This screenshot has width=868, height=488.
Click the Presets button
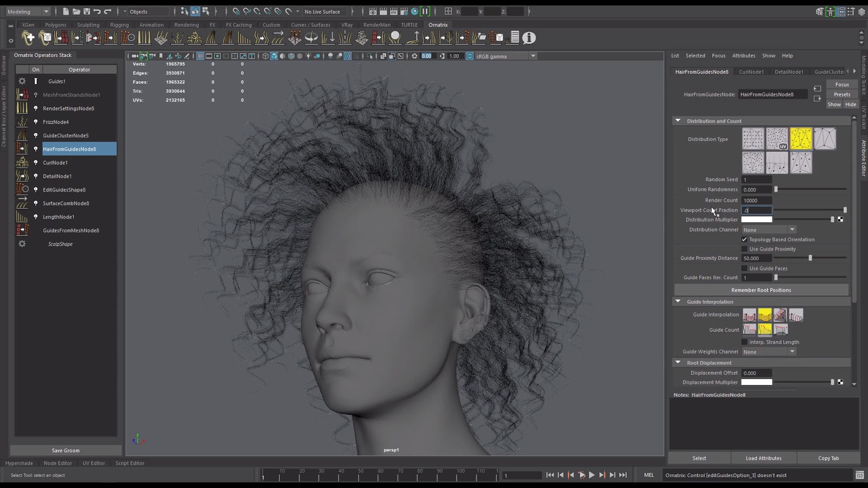click(842, 94)
